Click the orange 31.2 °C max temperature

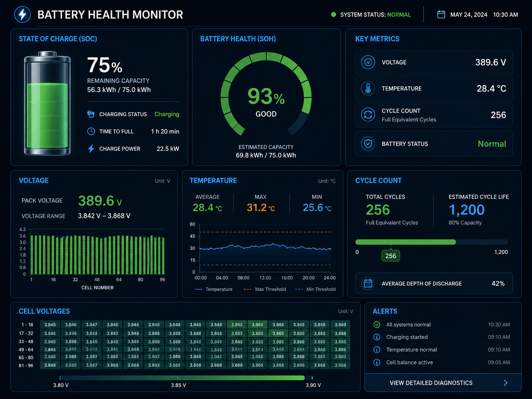point(261,208)
